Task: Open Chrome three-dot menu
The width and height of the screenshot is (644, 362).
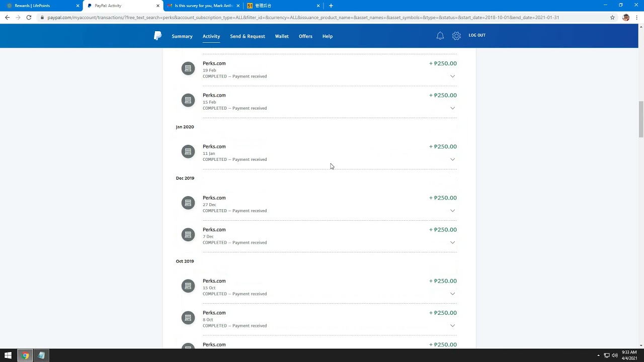Action: tap(637, 17)
